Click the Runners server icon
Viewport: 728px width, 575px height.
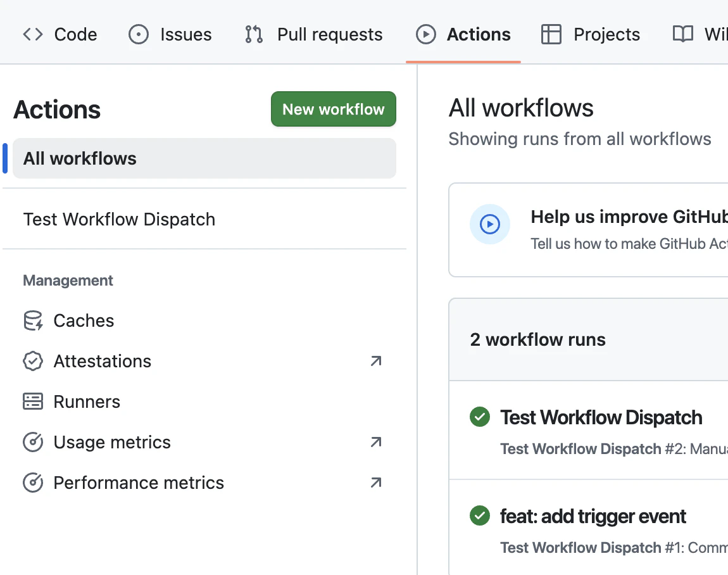coord(33,401)
